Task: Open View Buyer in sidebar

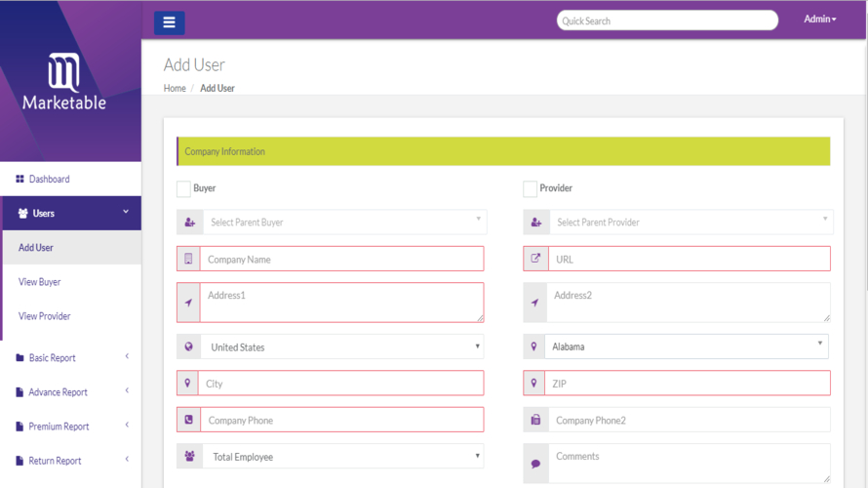Action: pyautogui.click(x=39, y=282)
